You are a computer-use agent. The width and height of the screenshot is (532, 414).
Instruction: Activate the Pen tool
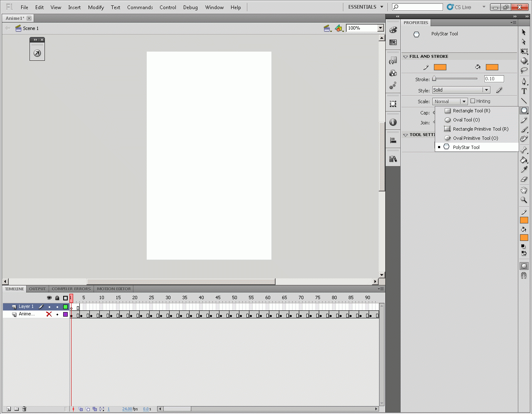(524, 82)
